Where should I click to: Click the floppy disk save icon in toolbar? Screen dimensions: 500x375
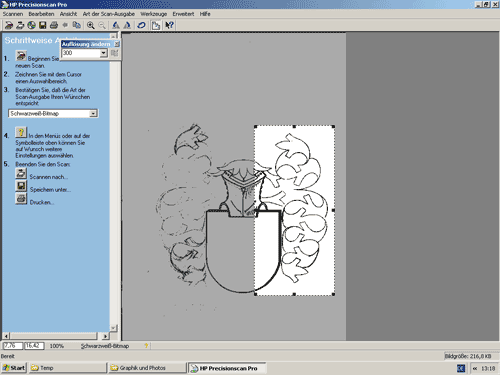tap(43, 25)
